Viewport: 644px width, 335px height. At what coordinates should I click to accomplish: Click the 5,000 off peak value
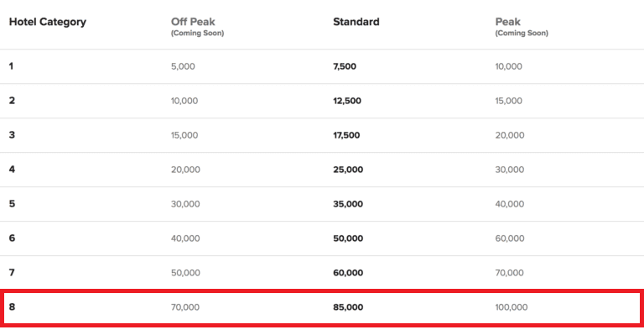(183, 66)
